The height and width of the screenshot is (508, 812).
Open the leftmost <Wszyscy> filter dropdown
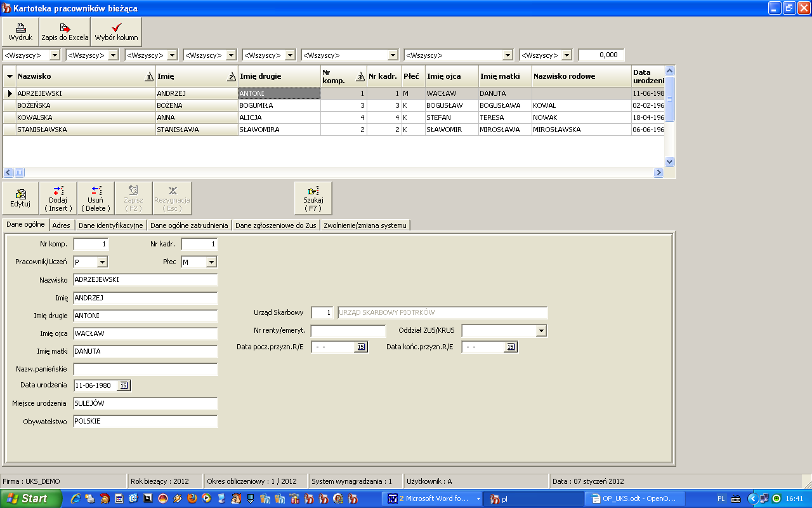[55, 55]
